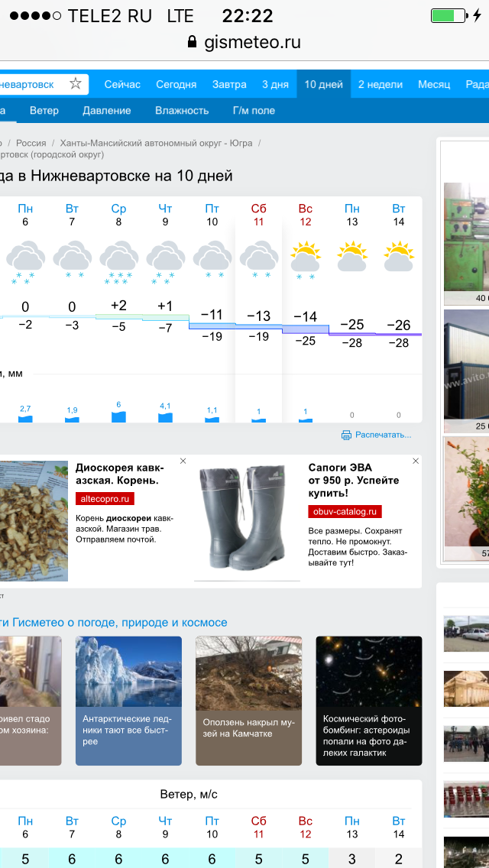Tap the lock icon in the address bar
Image resolution: width=489 pixels, height=868 pixels.
193,42
